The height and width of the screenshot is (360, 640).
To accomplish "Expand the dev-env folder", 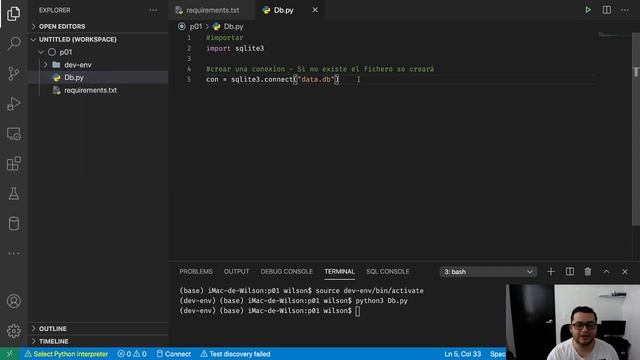I will pos(98,65).
